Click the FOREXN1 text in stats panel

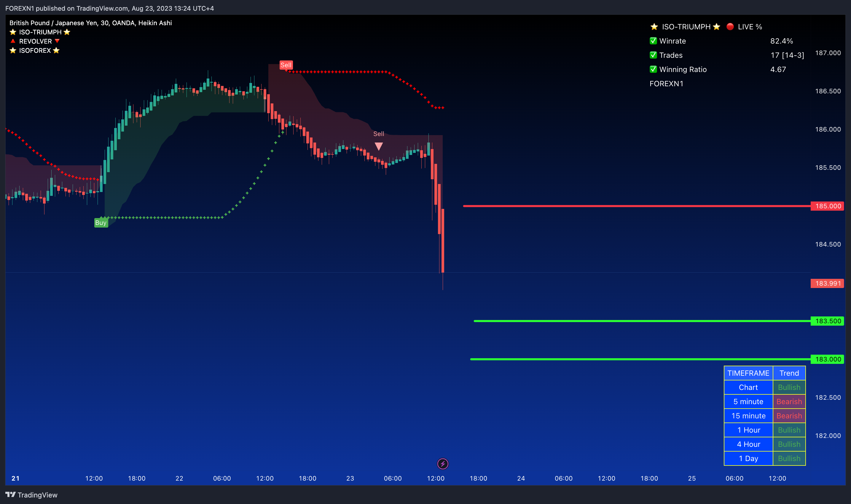point(666,84)
